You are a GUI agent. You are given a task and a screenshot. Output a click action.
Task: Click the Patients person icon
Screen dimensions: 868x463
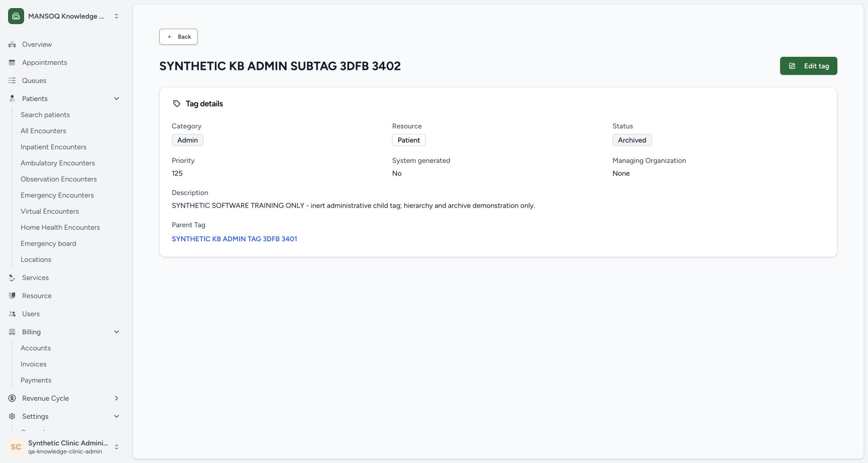point(12,99)
